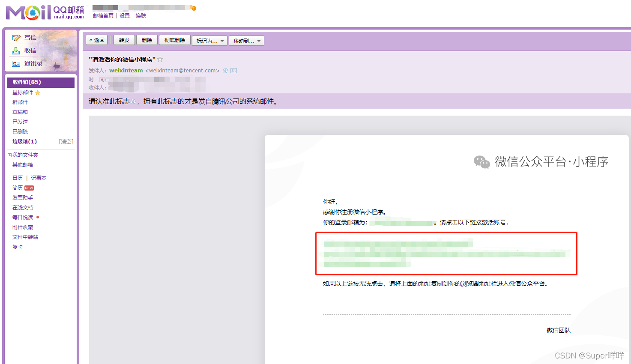Click the official mark icon in the notice bar
Screen dimensions: 631x364
[133, 101]
